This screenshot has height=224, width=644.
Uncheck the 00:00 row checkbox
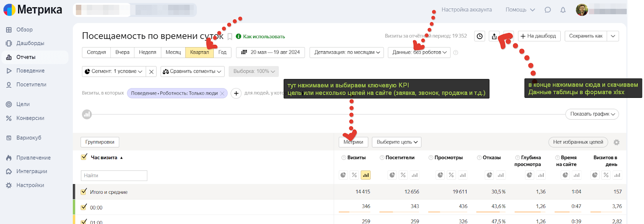(x=84, y=207)
